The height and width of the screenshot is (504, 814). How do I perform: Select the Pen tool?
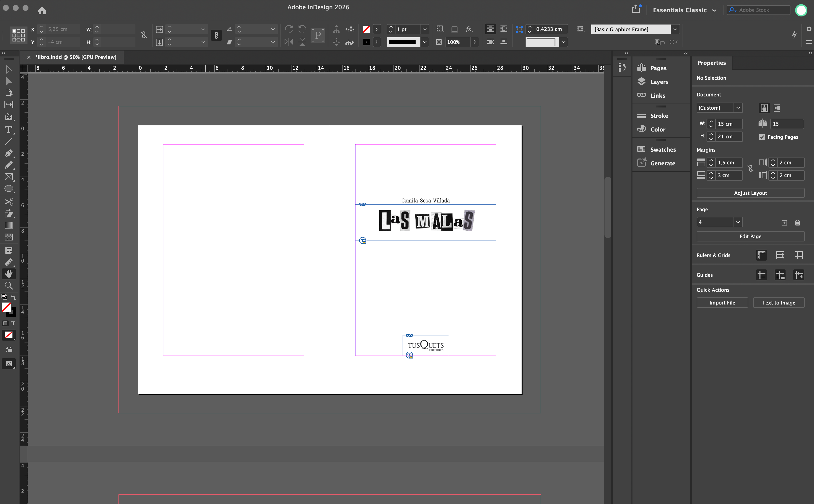[x=9, y=153]
